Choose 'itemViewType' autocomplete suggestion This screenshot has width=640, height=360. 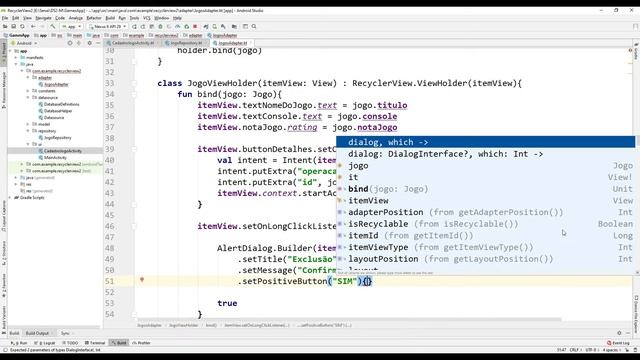pyautogui.click(x=485, y=247)
